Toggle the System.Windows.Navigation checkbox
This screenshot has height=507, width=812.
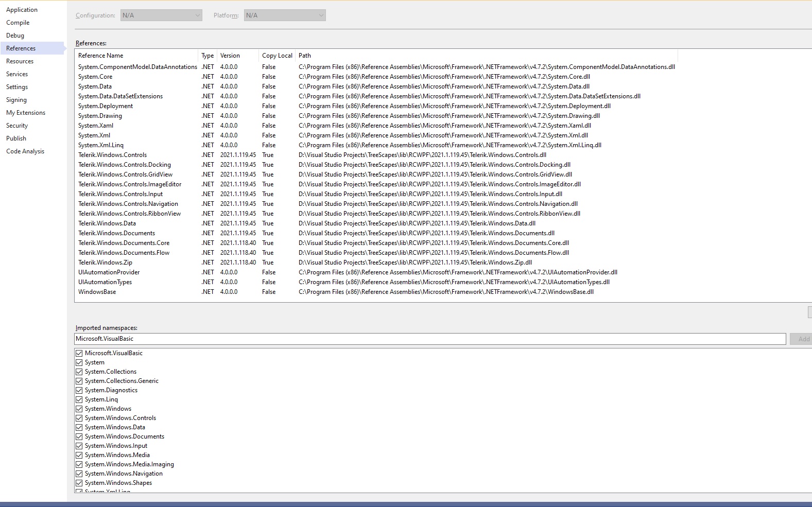(x=79, y=474)
